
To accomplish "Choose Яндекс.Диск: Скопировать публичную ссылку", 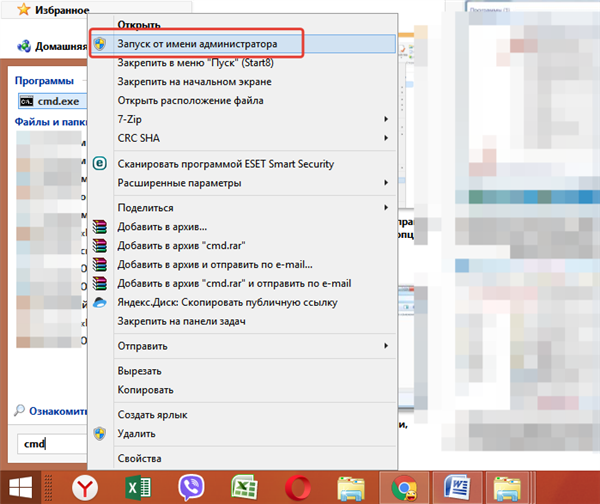I will tap(243, 302).
